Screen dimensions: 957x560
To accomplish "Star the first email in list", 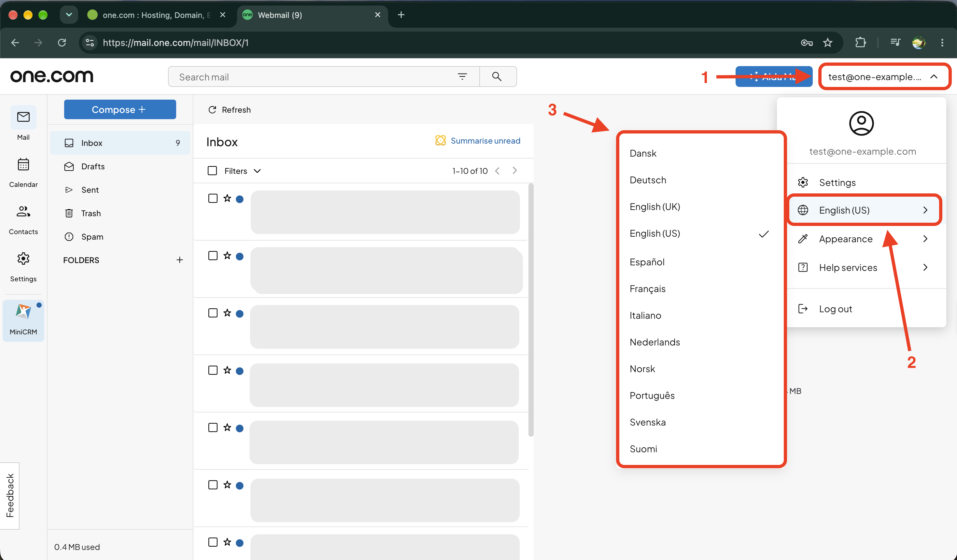I will point(227,198).
